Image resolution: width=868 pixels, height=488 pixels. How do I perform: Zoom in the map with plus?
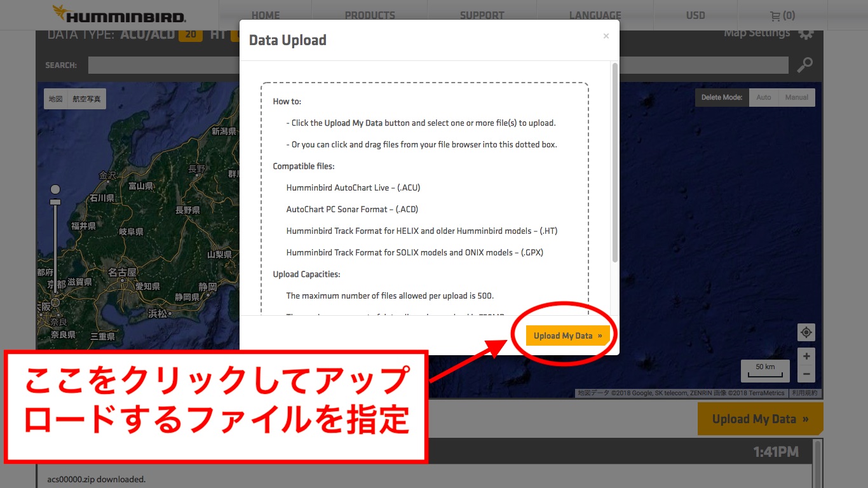pyautogui.click(x=806, y=356)
